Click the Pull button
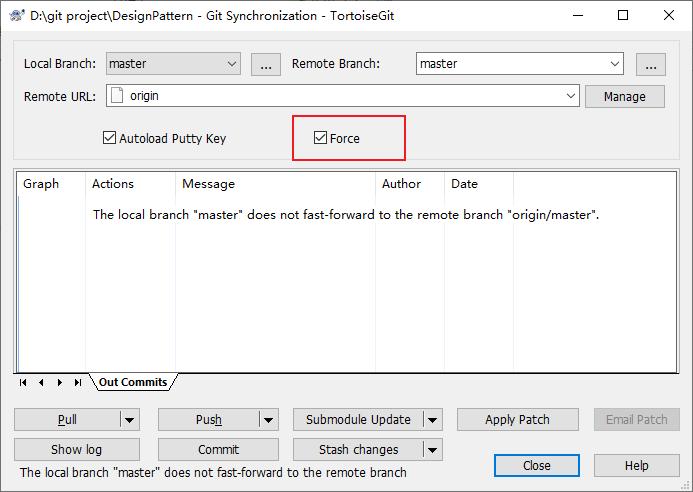 tap(67, 420)
